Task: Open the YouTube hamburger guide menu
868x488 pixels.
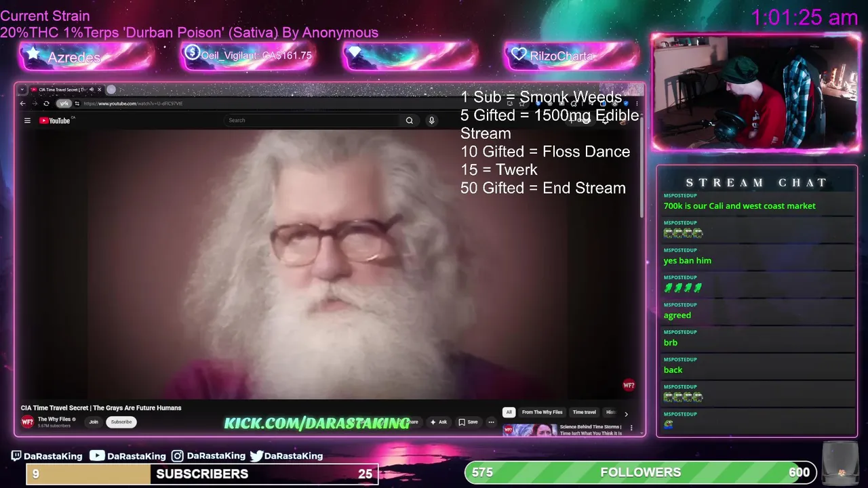Action: point(27,121)
